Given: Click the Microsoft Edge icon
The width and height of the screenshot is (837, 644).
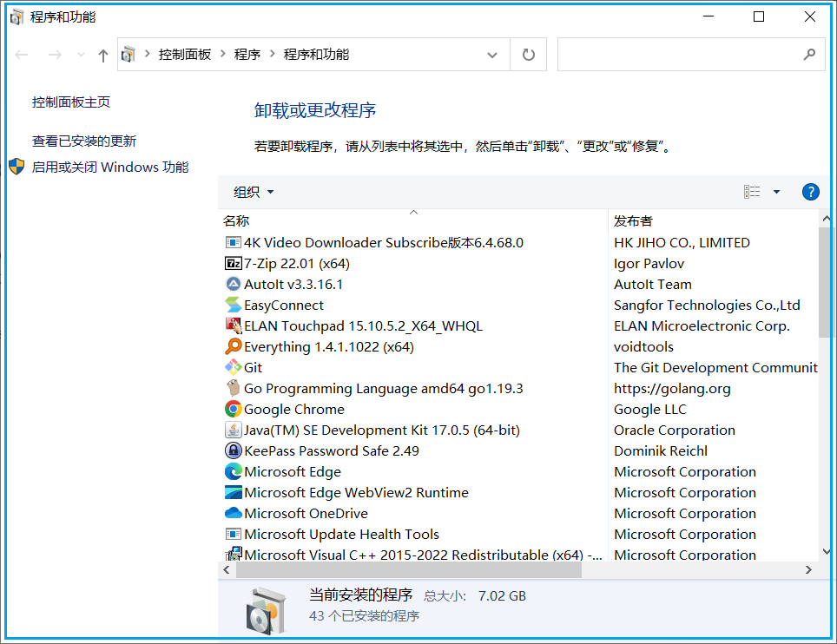Looking at the screenshot, I should (x=232, y=471).
